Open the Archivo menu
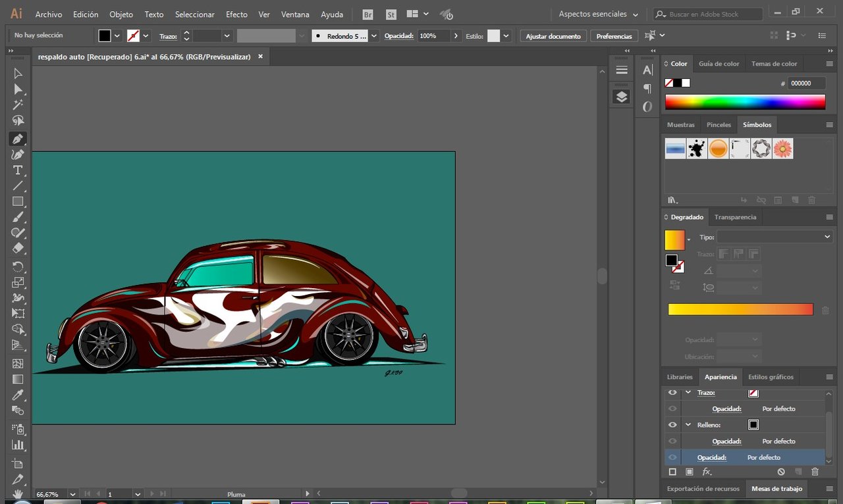This screenshot has width=843, height=504. (49, 14)
